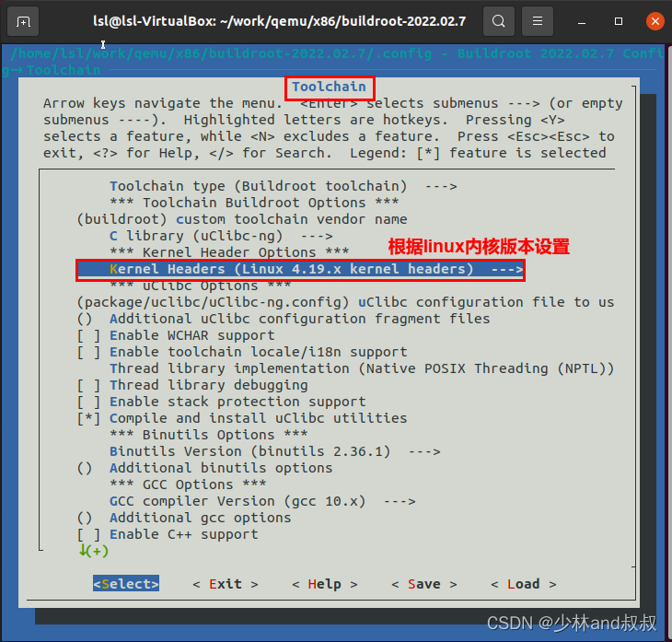
Task: Click the GCC Options comment line
Action: pos(188,484)
